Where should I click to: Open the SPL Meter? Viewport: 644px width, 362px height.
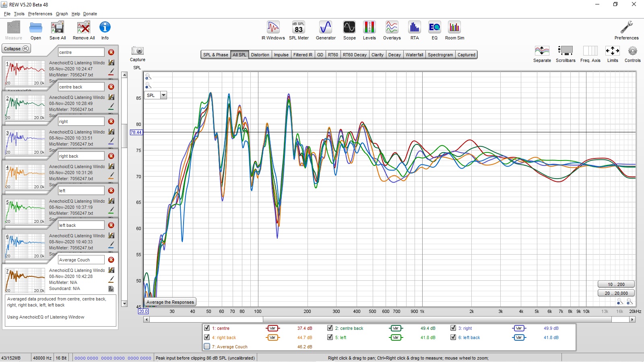299,31
